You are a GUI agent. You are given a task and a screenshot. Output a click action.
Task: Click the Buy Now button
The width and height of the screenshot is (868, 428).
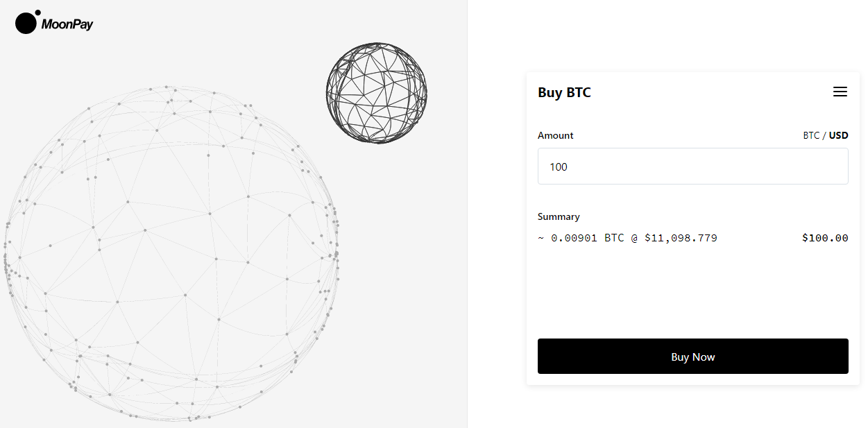(x=692, y=357)
